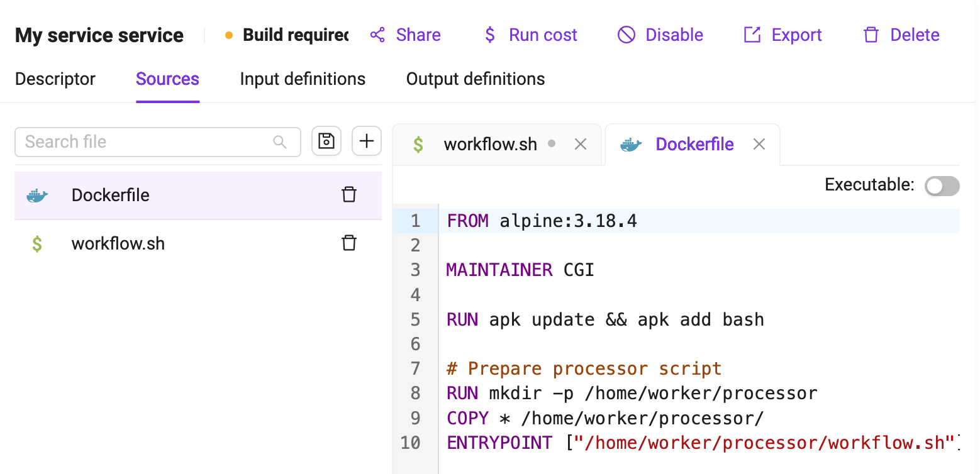Export the service
Image resolution: width=980 pixels, height=474 pixels.
coord(782,35)
